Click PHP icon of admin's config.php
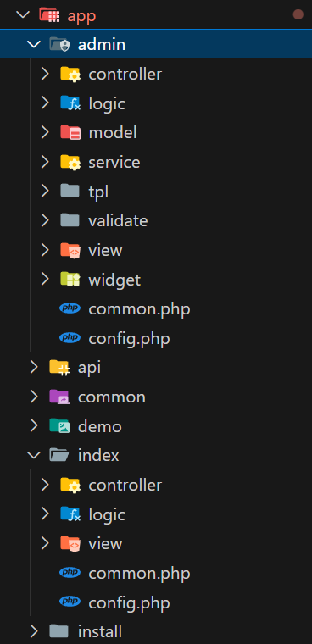Viewport: 312px width, 644px height. (70, 338)
